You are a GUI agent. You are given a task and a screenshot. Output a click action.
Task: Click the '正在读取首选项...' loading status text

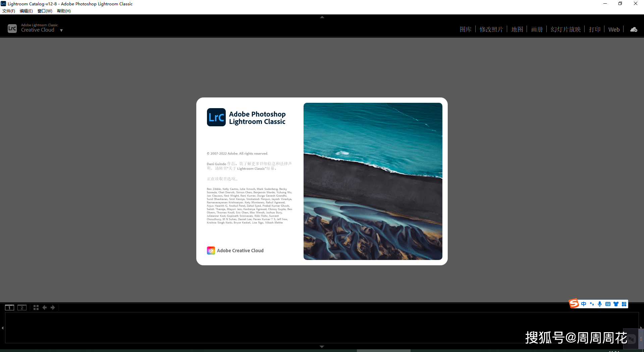222,179
